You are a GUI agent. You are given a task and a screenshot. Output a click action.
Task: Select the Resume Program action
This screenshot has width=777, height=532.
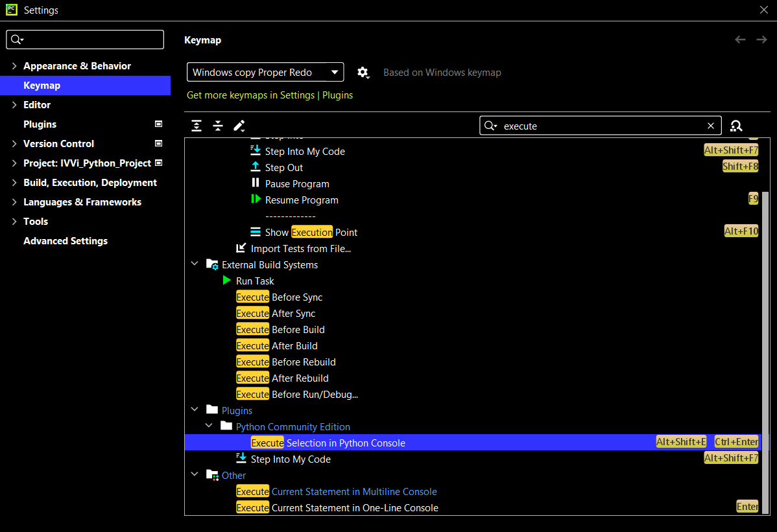click(x=302, y=200)
